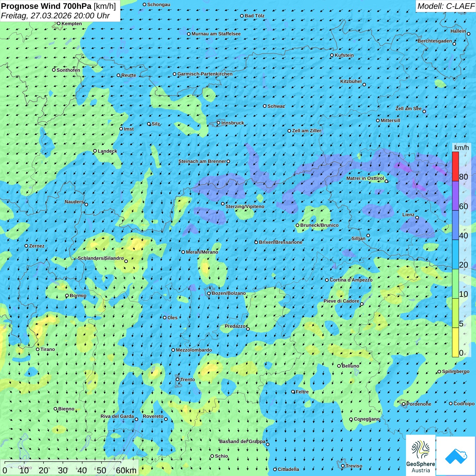Viewport: 476px width, 476px height.
Task: Select the Tirano town label
Action: pos(48,349)
